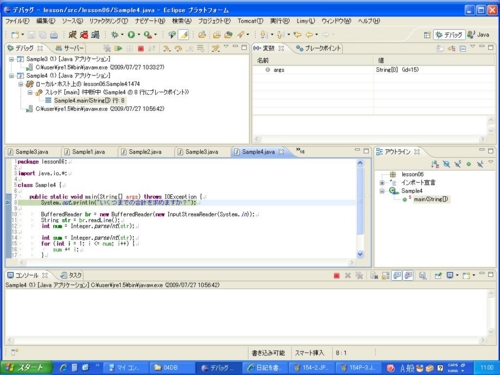Select the デバッグ perspective button
Screen dimensions: 500x375
coord(449,35)
